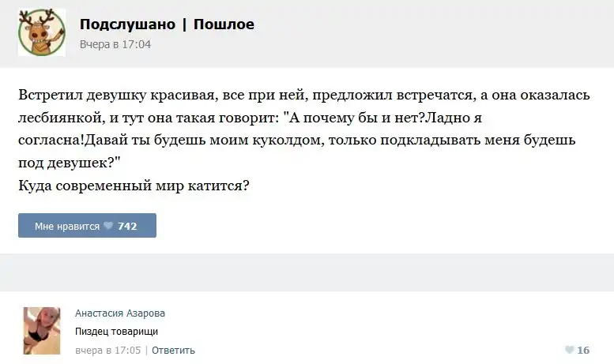Click the word Подслушано in the header

127,24
